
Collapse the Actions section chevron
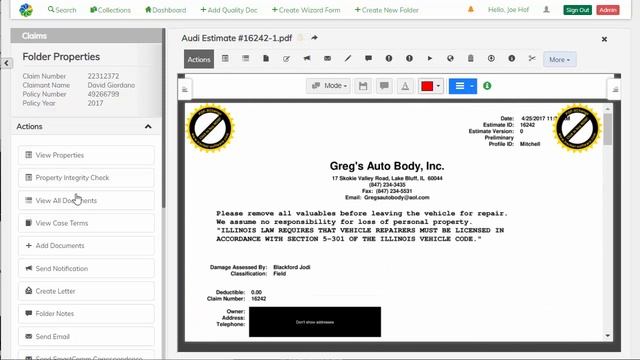[x=148, y=127]
